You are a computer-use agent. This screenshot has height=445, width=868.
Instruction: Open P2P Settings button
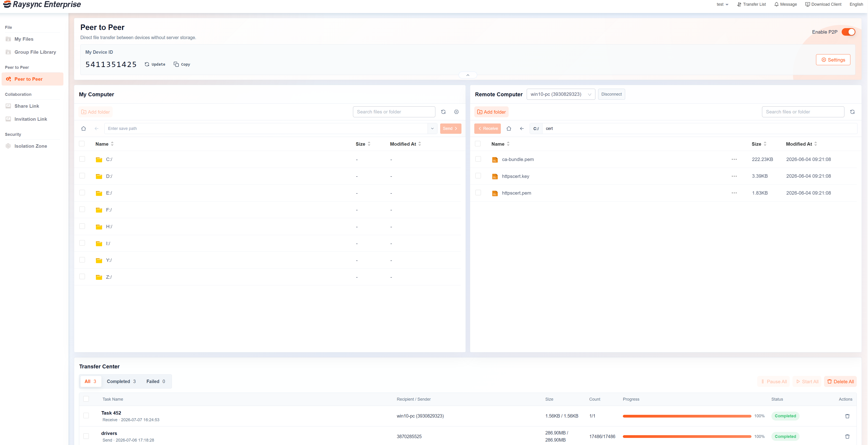pos(833,60)
